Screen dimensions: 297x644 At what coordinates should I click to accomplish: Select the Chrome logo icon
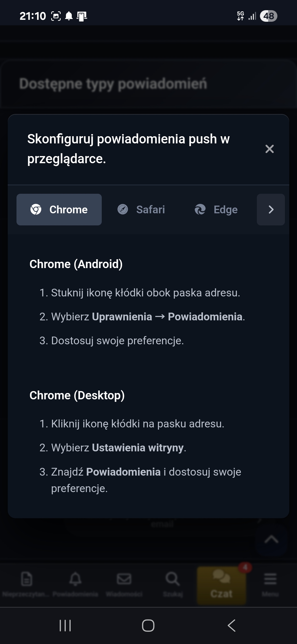[x=37, y=209]
